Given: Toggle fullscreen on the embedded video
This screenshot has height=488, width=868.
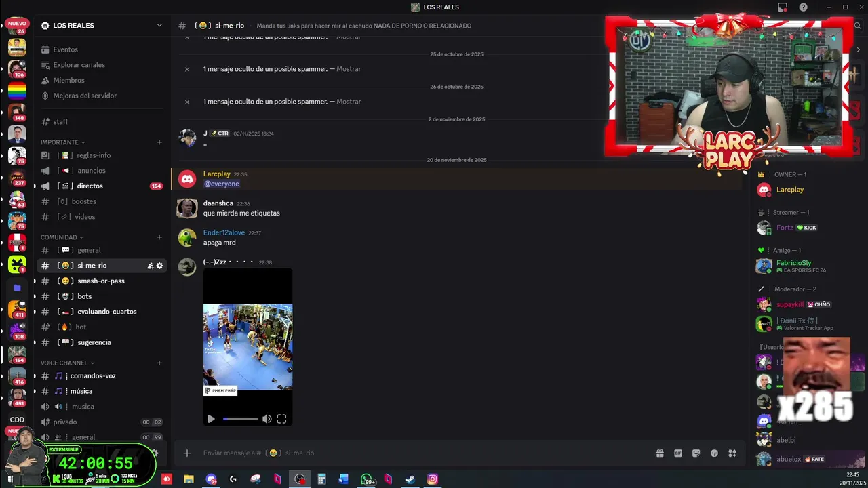Looking at the screenshot, I should (281, 419).
